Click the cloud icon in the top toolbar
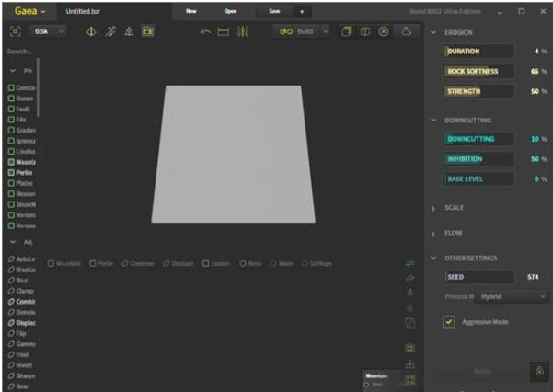This screenshot has height=392, width=553. [x=407, y=31]
